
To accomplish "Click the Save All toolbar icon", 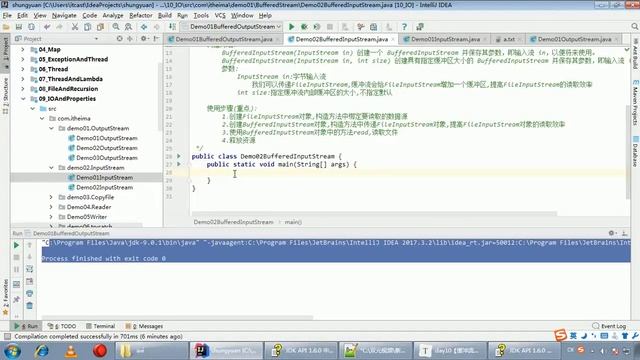I will click(19, 27).
